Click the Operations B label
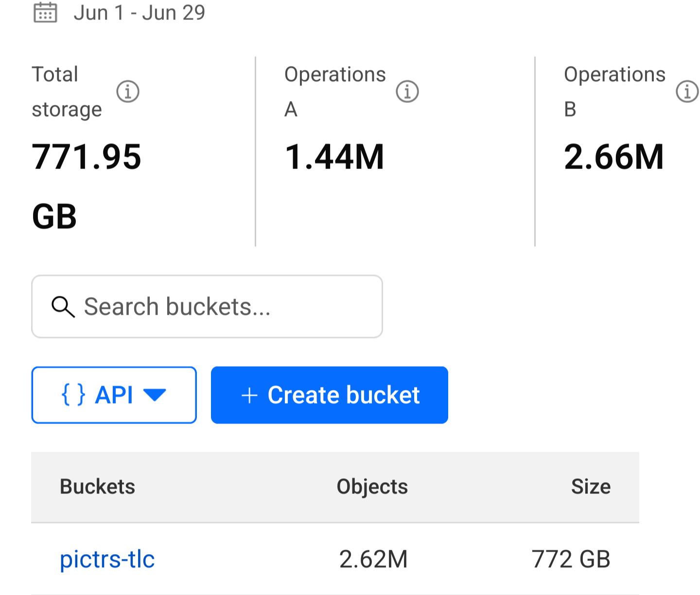This screenshot has width=700, height=595. [x=614, y=91]
